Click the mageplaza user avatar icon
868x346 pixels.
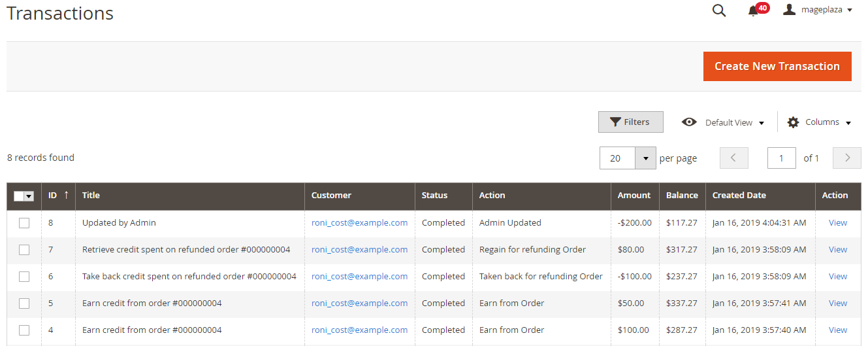tap(789, 10)
